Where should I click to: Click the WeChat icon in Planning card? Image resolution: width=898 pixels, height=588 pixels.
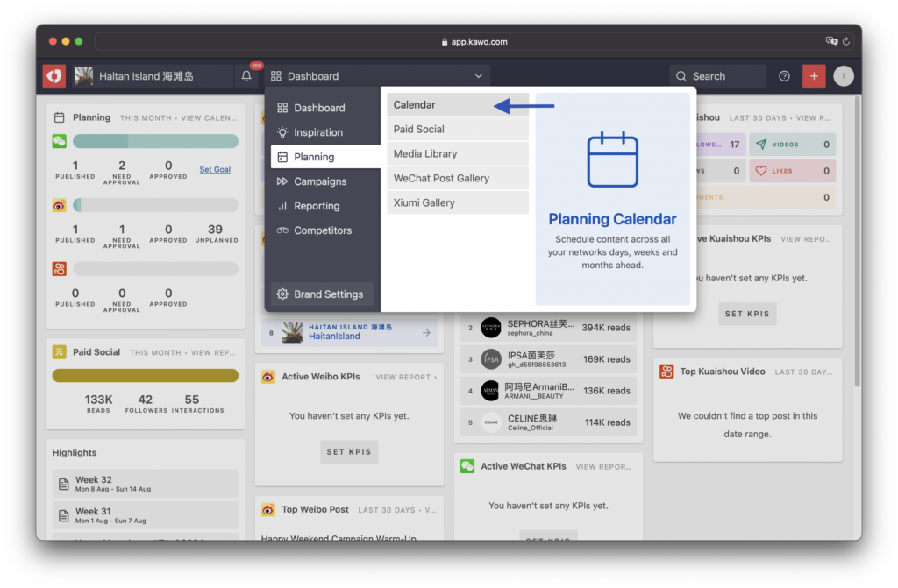(60, 141)
